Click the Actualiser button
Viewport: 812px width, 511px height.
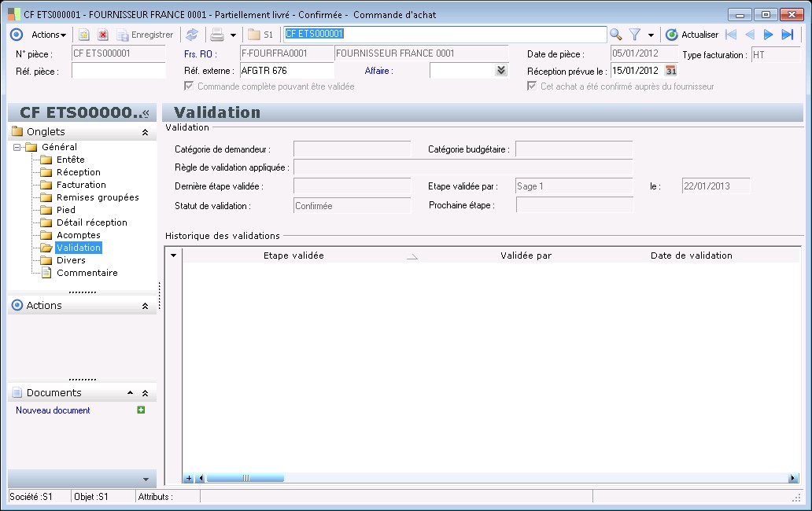(692, 35)
